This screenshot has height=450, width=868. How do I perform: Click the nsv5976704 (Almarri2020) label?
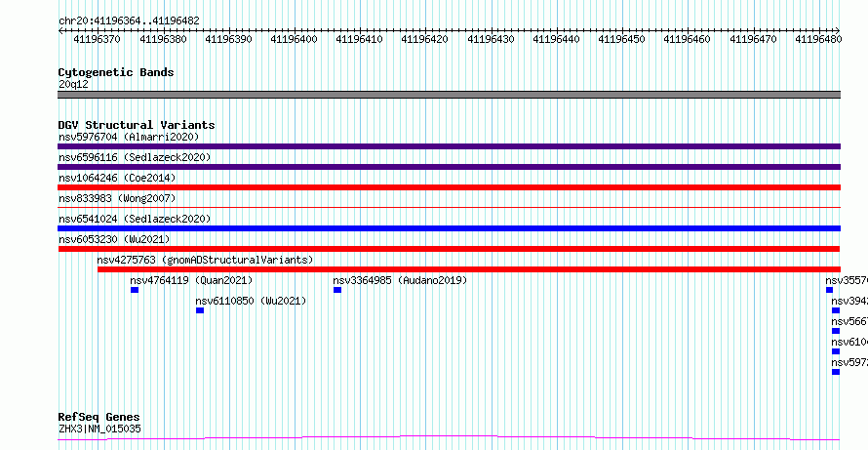pyautogui.click(x=129, y=137)
